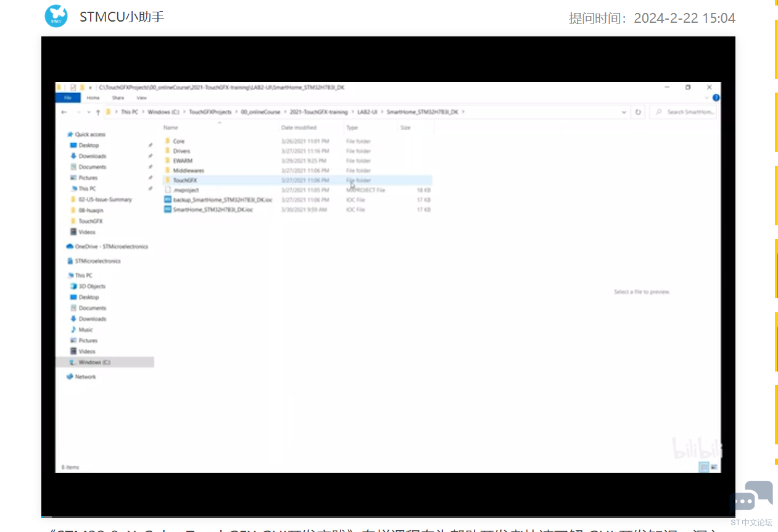Open Pictures under This PC tree
778x532 pixels.
click(x=88, y=341)
